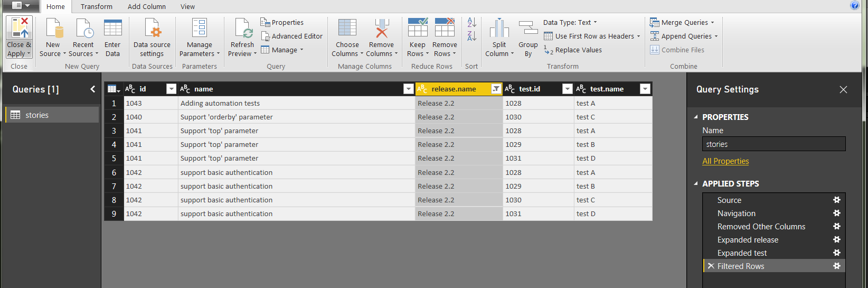Click the Keep Rows icon
The image size is (868, 288).
[417, 29]
